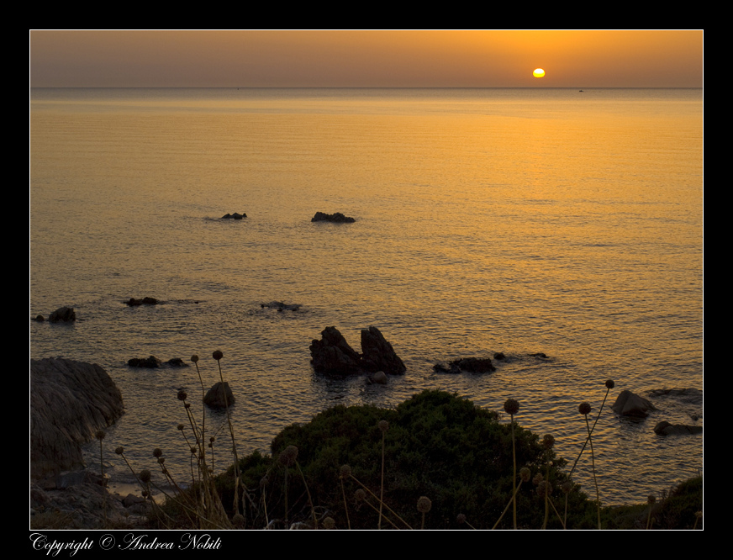Click the rounded rock near the left edge
Image resolution: width=733 pixels, height=560 pixels.
pos(61,314)
